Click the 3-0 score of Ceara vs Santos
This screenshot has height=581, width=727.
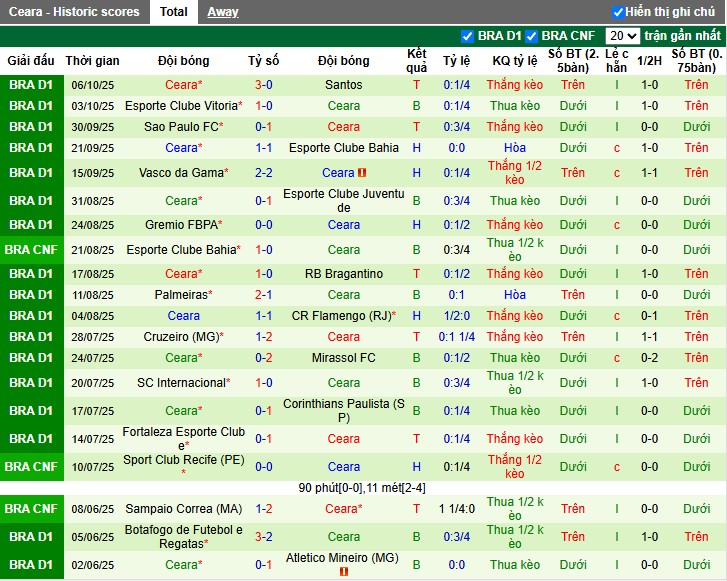[264, 85]
